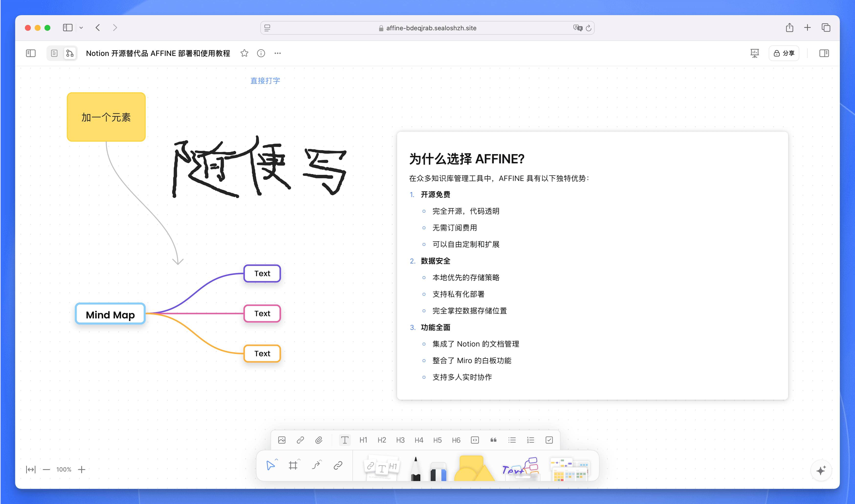Screen dimensions: 855x504
Task: Open Safari tab overview
Action: [826, 28]
